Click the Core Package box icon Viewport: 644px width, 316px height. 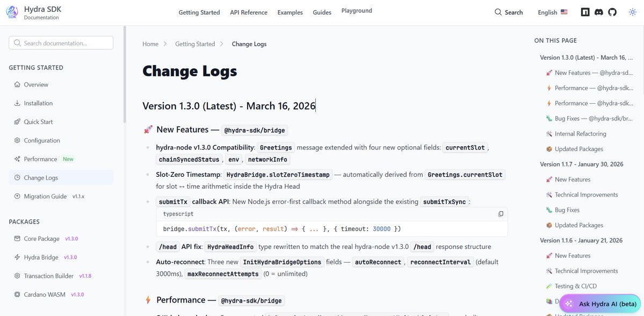(x=17, y=239)
